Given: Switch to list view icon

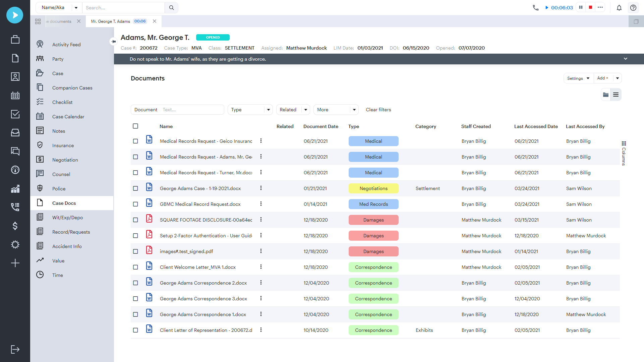Looking at the screenshot, I should coord(616,95).
